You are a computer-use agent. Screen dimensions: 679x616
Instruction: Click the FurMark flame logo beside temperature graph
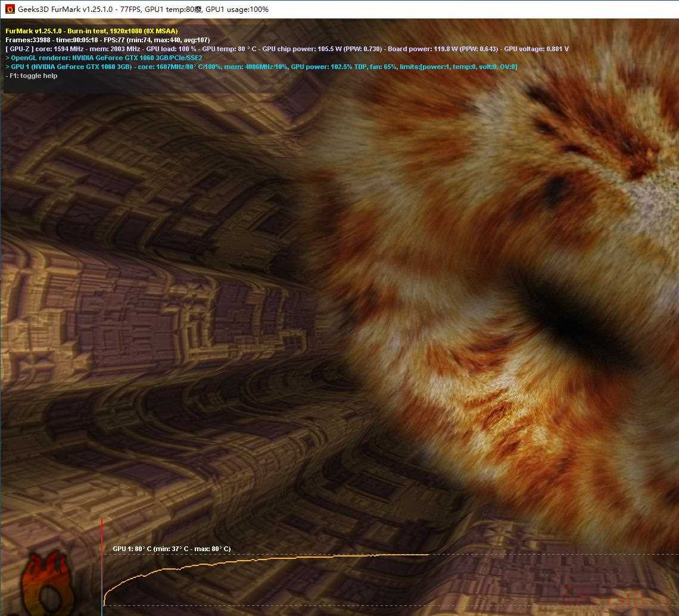[x=48, y=583]
